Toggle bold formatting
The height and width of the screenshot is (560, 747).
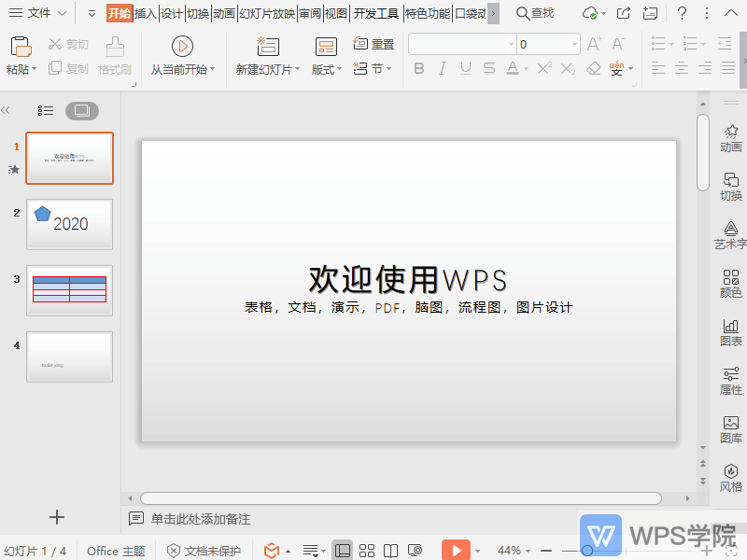click(420, 68)
